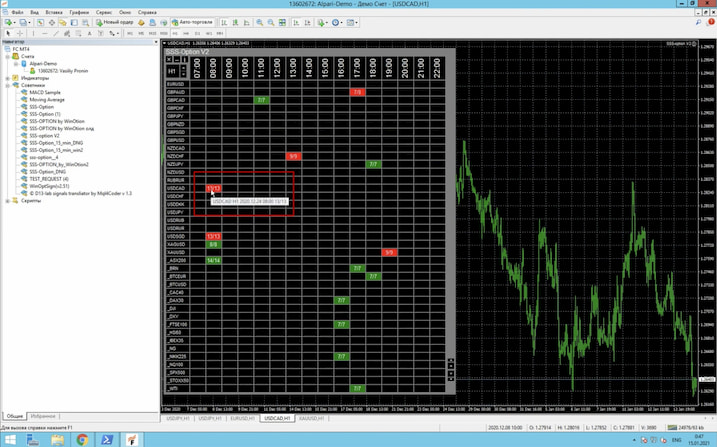Click the zoom out magnifier icon
This screenshot has height=447, width=717.
271,22
